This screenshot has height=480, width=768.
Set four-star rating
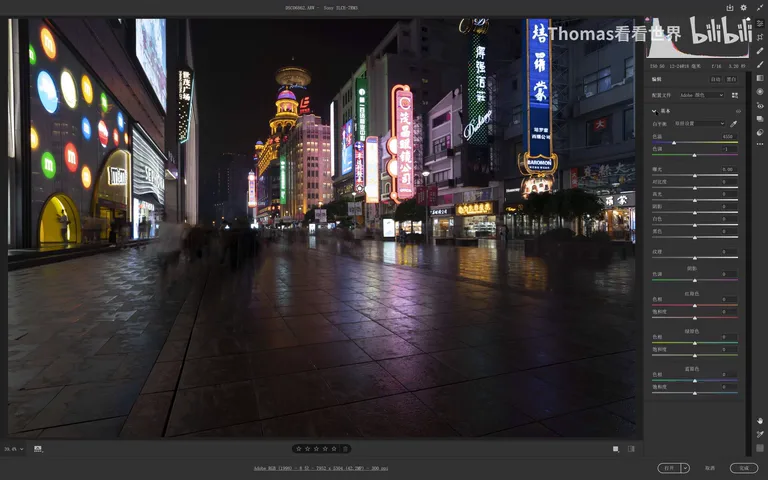(x=325, y=449)
